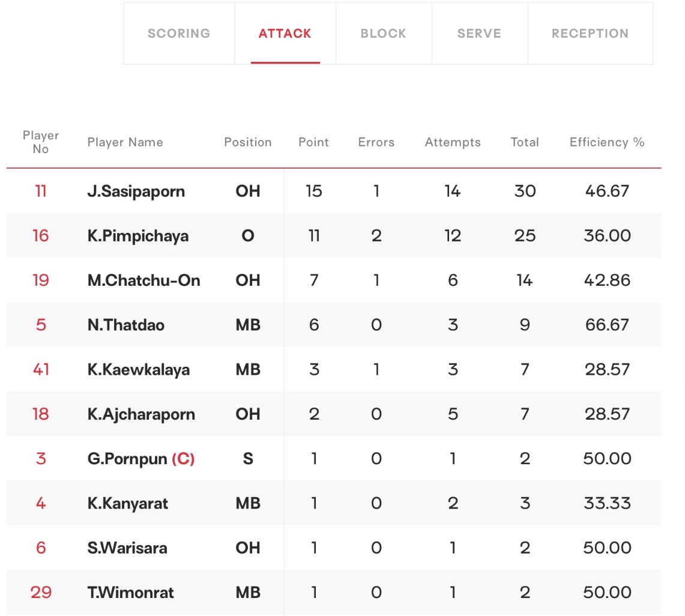Screen dimensions: 685x616
Task: Switch to the SCORING tab
Action: tap(179, 33)
